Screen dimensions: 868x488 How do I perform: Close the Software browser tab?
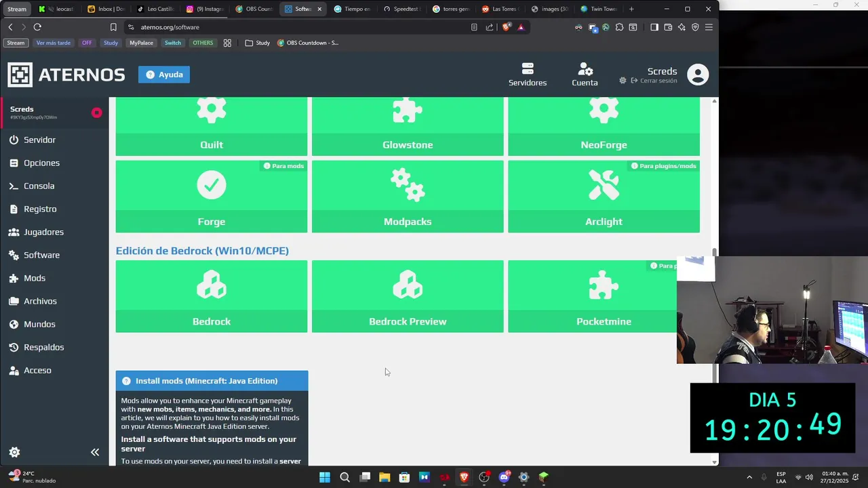point(319,9)
